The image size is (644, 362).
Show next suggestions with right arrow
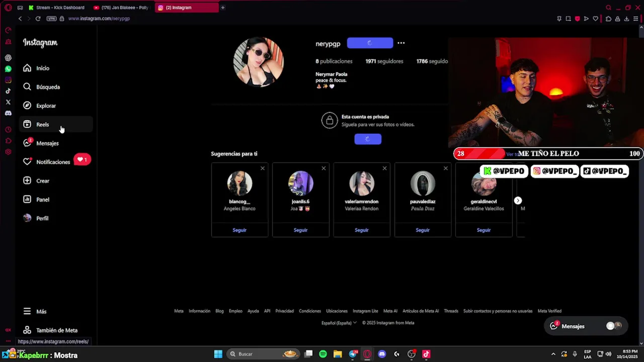518,201
